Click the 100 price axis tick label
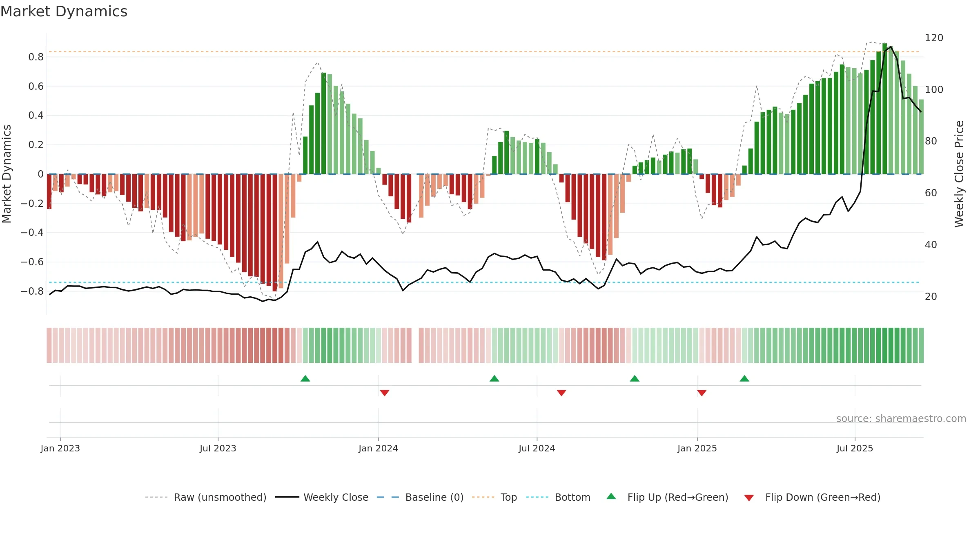The width and height of the screenshot is (980, 551). (x=934, y=89)
